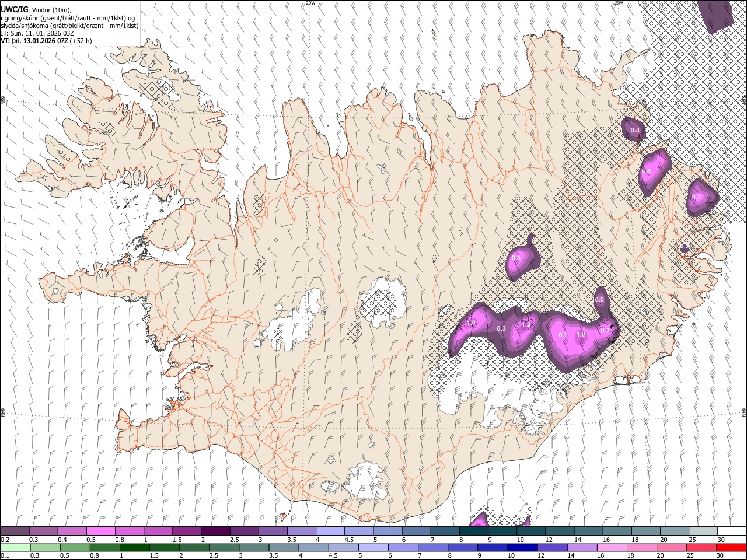Click rain legend swatch between 0.1 and 0.3
Screen dimensions: 747x560
pyautogui.click(x=15, y=548)
